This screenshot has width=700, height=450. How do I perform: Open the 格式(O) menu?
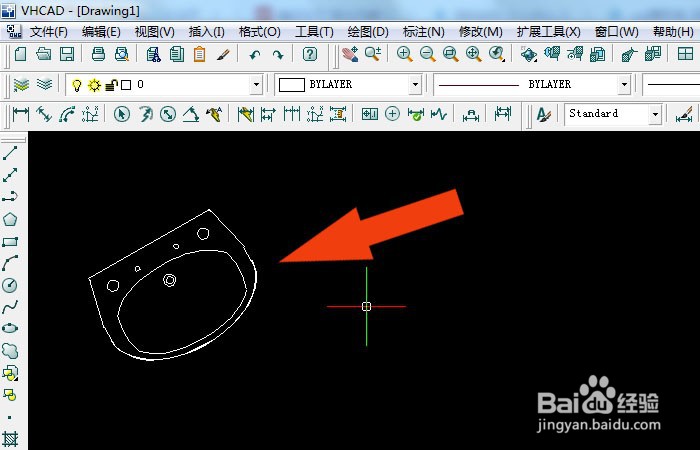(259, 32)
